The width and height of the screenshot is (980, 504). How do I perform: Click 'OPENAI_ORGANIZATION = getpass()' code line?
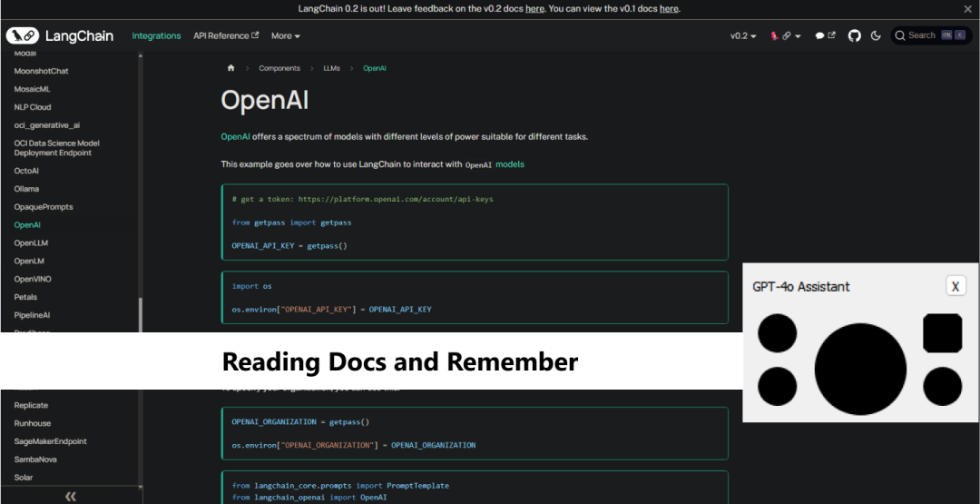[300, 421]
